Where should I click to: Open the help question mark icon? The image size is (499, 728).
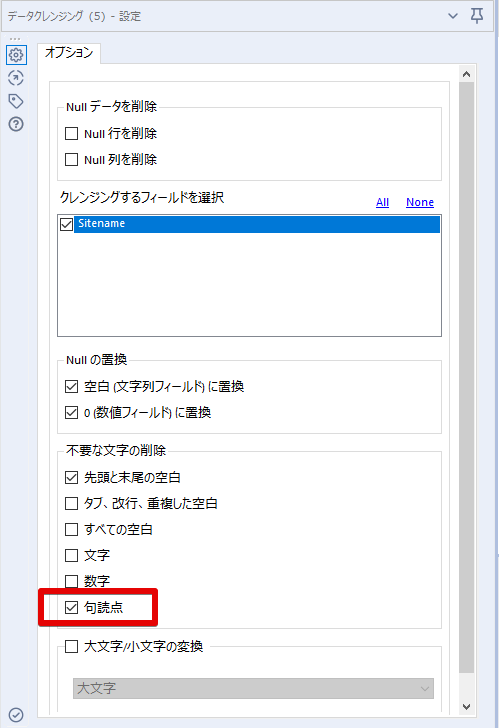click(16, 124)
